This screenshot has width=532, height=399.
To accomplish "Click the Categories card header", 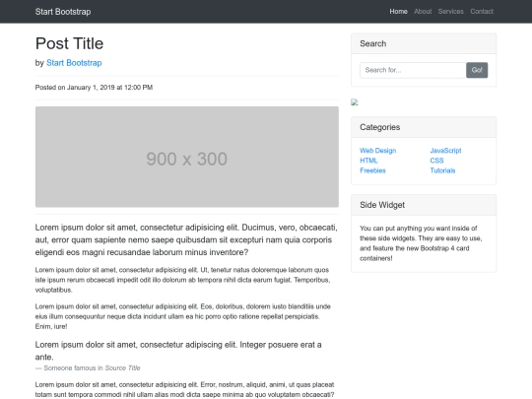I will [x=424, y=127].
